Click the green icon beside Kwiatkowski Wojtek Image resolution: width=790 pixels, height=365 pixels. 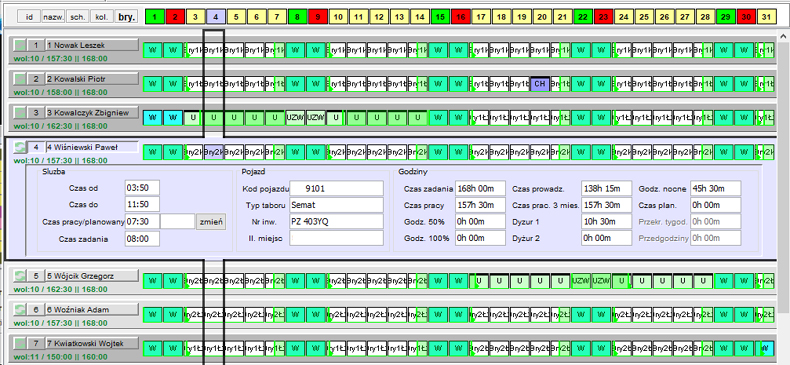click(x=19, y=343)
